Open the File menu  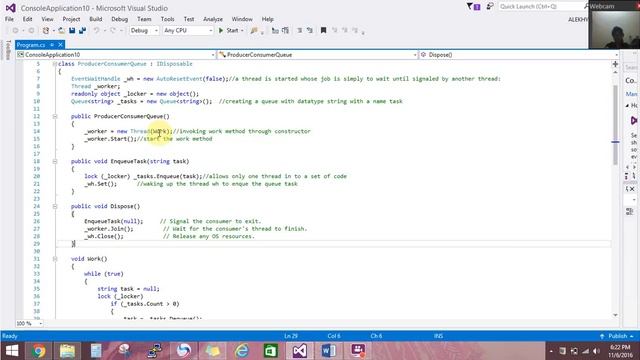click(x=9, y=19)
